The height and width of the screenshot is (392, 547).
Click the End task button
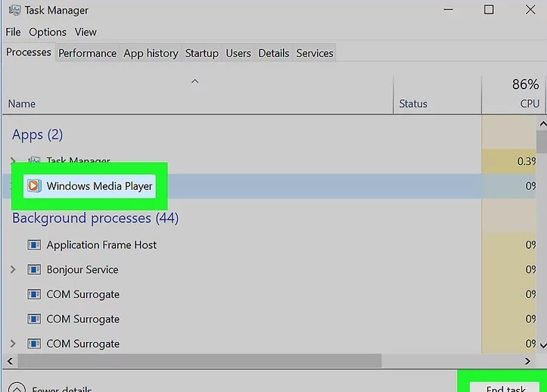[505, 387]
